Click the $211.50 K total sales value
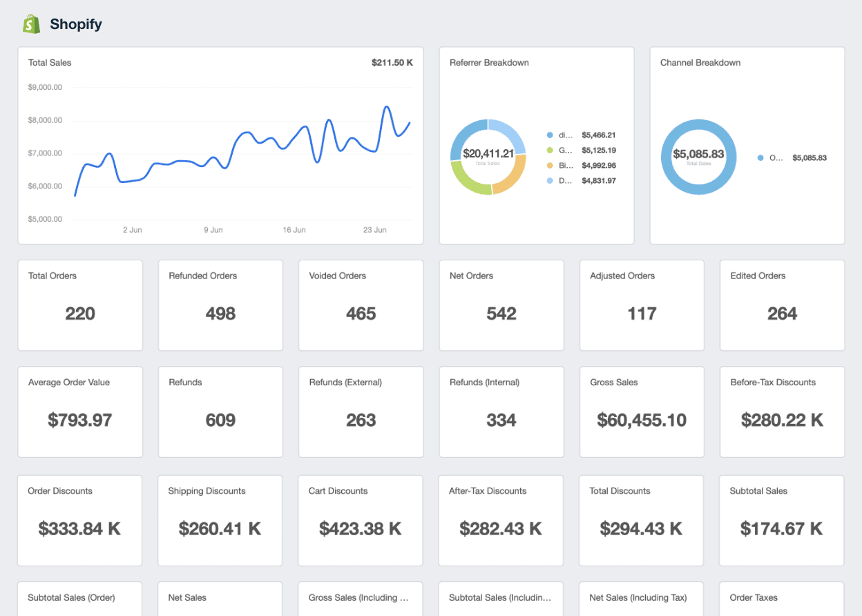 tap(392, 62)
